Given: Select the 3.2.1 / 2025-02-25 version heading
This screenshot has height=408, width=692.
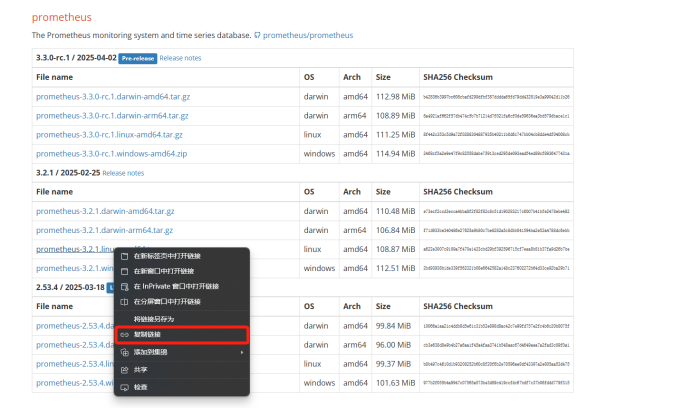Looking at the screenshot, I should (x=68, y=173).
